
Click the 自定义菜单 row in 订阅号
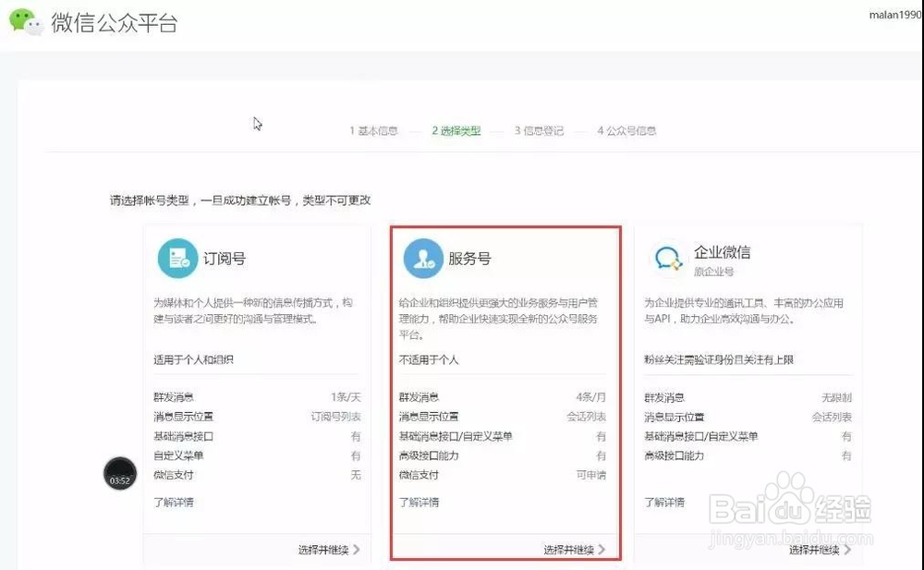tap(257, 455)
